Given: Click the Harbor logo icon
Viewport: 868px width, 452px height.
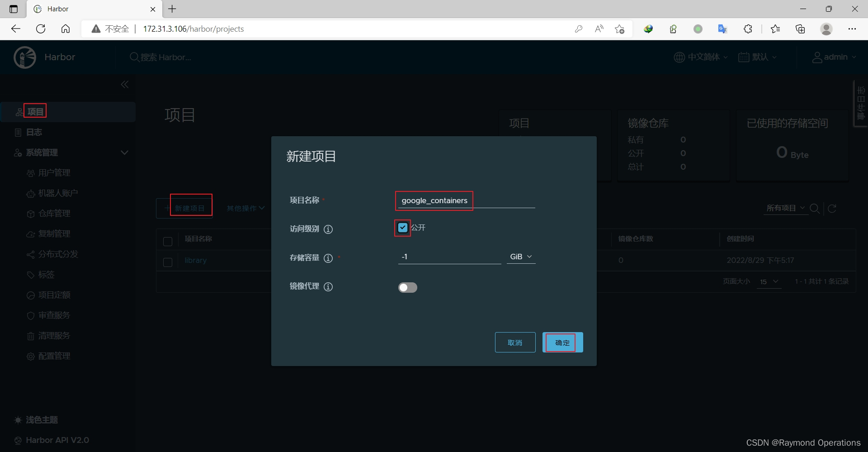Looking at the screenshot, I should point(25,57).
